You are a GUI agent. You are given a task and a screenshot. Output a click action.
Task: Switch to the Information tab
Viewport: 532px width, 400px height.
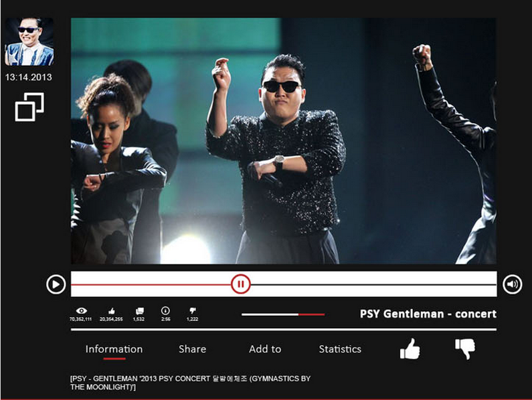(x=114, y=349)
